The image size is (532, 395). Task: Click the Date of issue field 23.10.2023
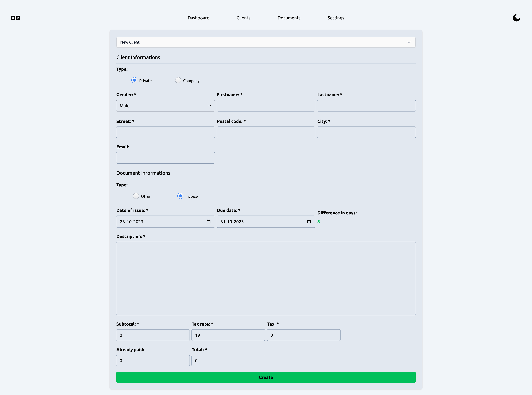point(165,222)
